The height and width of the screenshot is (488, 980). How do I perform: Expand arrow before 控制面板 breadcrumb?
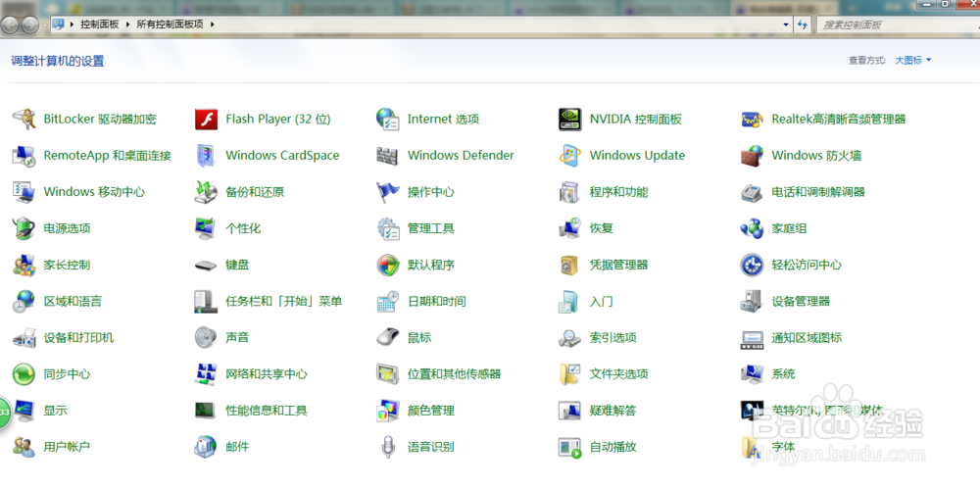point(72,24)
